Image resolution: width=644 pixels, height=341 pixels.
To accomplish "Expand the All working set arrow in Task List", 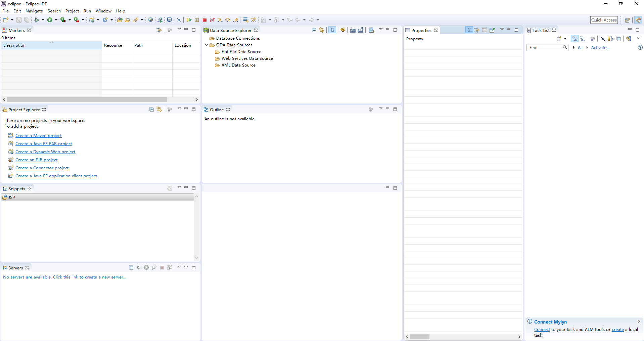I will [574, 48].
